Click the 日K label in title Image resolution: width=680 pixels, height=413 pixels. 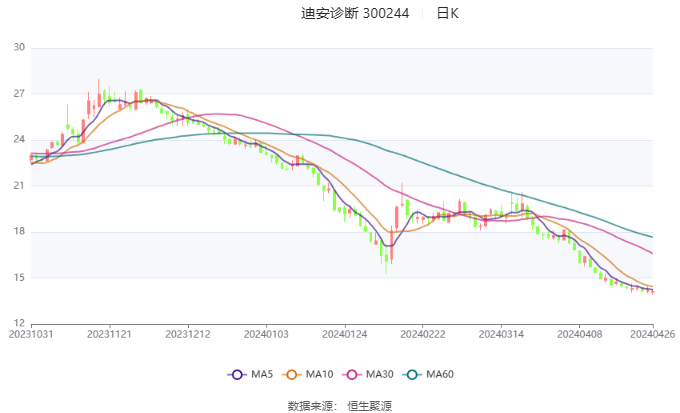tap(448, 13)
